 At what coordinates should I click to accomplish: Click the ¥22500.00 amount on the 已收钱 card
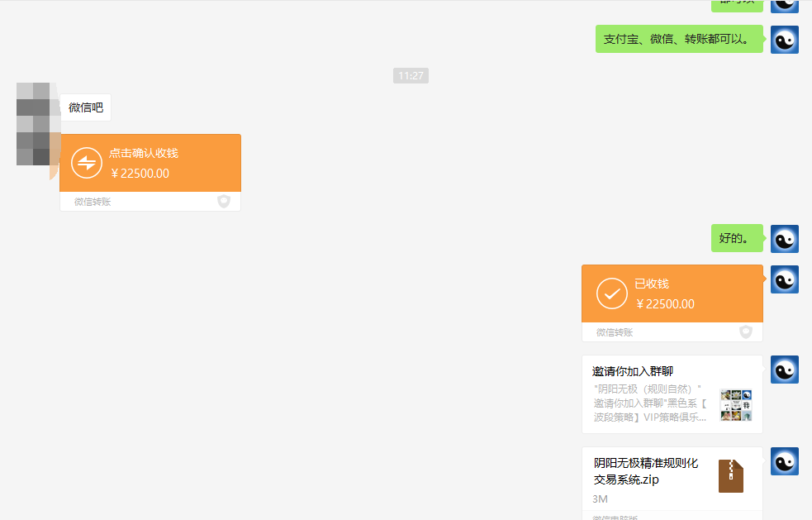pyautogui.click(x=665, y=303)
